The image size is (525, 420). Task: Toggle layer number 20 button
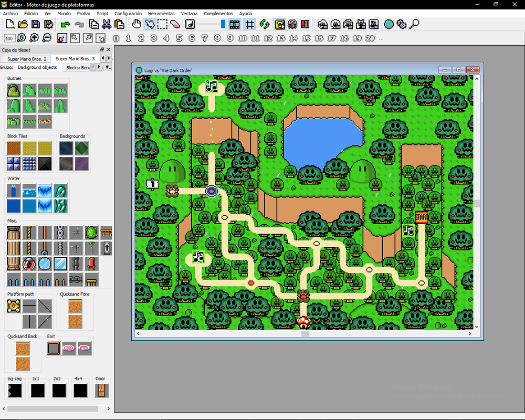pyautogui.click(x=370, y=38)
